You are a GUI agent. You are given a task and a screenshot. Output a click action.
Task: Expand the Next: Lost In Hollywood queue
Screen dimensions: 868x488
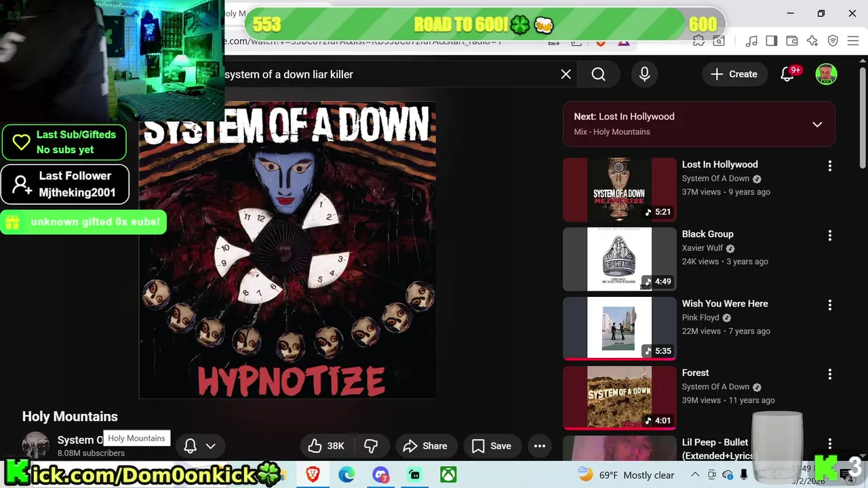click(817, 125)
